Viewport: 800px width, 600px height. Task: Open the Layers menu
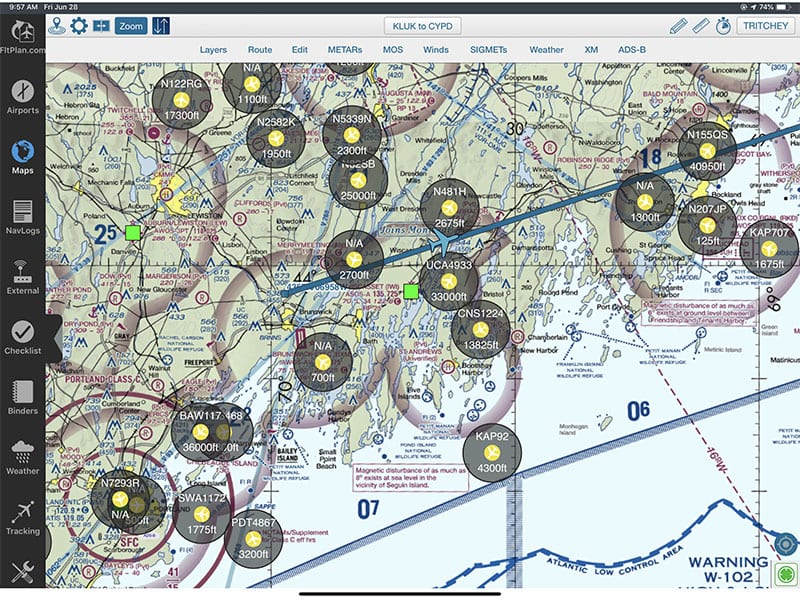(213, 49)
